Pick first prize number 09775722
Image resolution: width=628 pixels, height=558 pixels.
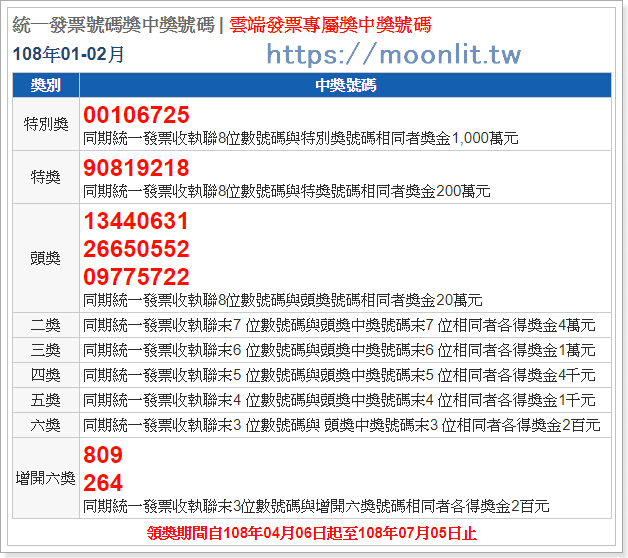[137, 277]
